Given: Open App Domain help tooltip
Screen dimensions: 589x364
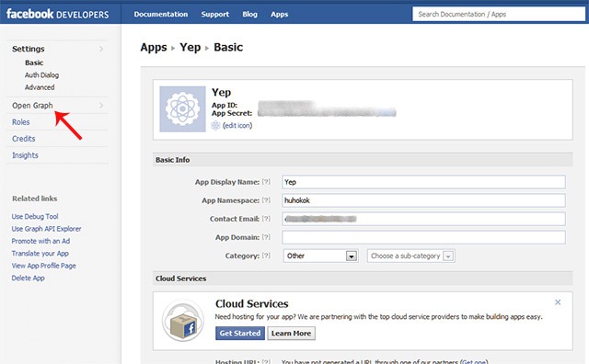Looking at the screenshot, I should pos(266,237).
